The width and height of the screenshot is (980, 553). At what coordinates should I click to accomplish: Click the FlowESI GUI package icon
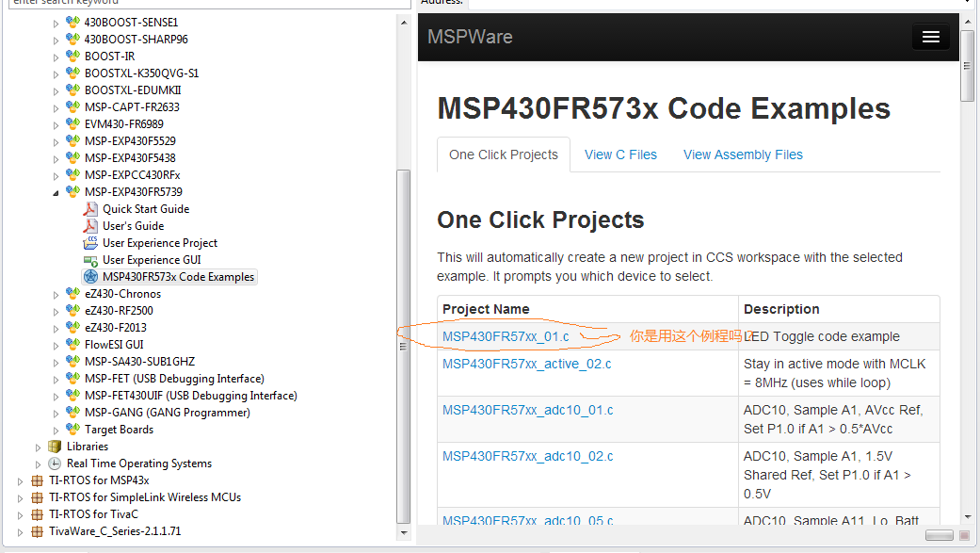pos(73,344)
